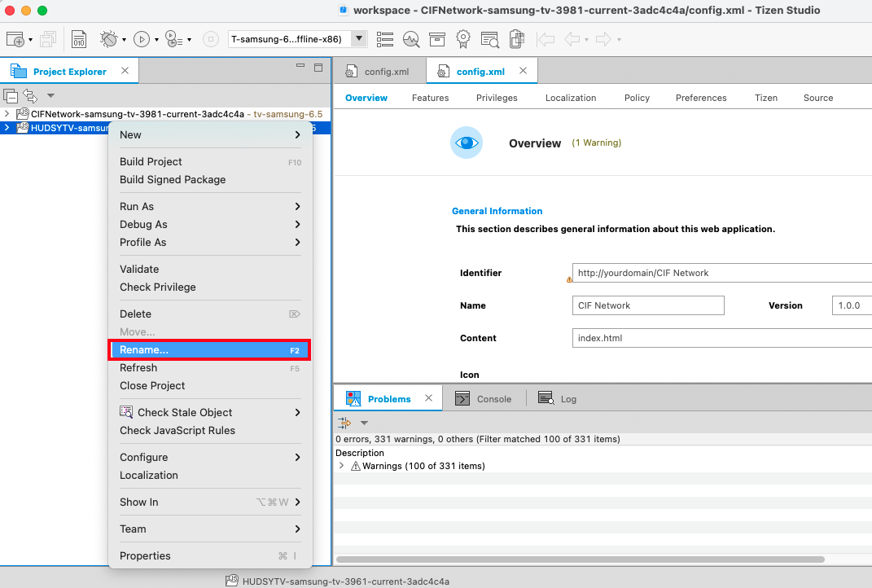Viewport: 872px width, 588px height.
Task: Choose Delete from the context menu
Action: [210, 314]
